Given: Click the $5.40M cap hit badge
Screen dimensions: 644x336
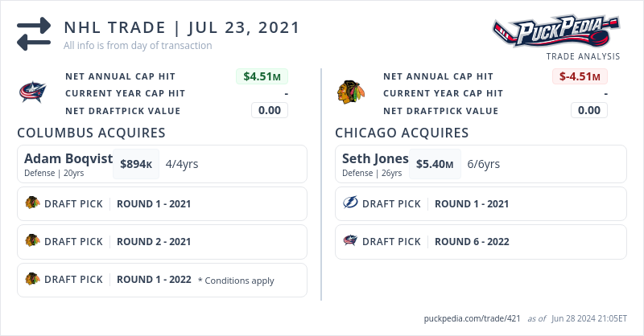Looking at the screenshot, I should pyautogui.click(x=435, y=164).
